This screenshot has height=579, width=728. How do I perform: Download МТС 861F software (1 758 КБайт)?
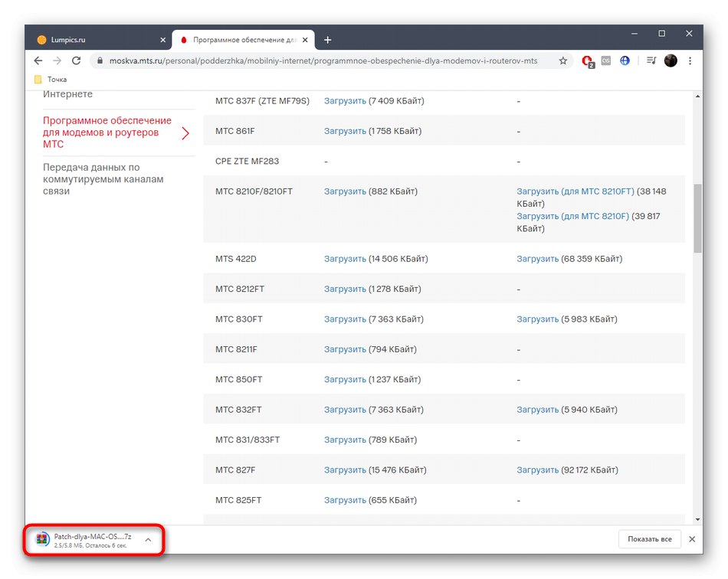(345, 131)
